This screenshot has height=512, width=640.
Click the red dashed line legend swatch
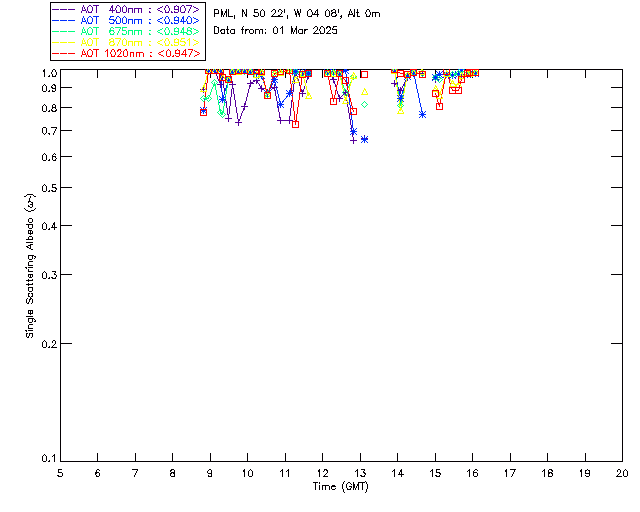tap(64, 53)
